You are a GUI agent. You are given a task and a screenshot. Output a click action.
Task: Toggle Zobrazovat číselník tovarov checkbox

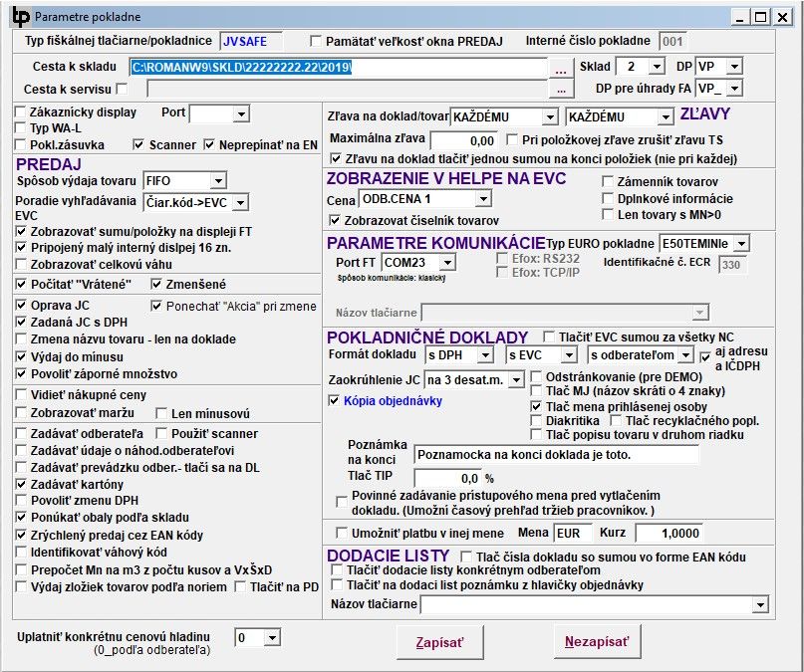335,220
